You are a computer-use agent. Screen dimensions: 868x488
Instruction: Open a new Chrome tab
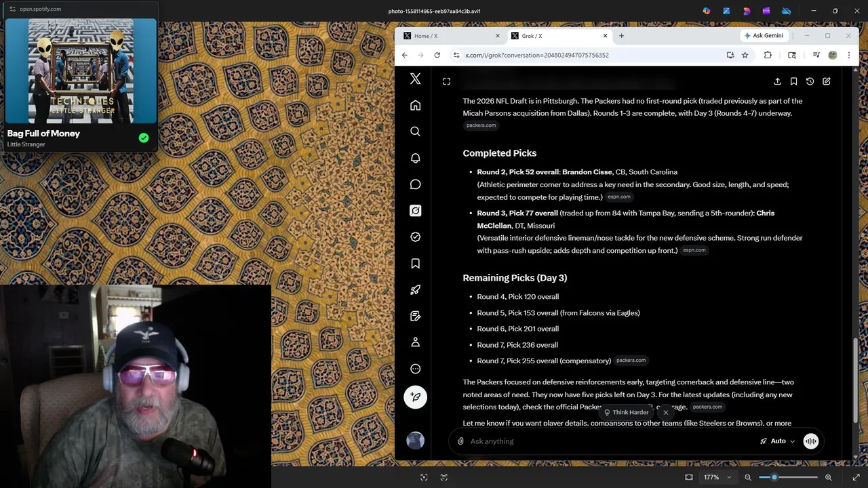coord(621,36)
